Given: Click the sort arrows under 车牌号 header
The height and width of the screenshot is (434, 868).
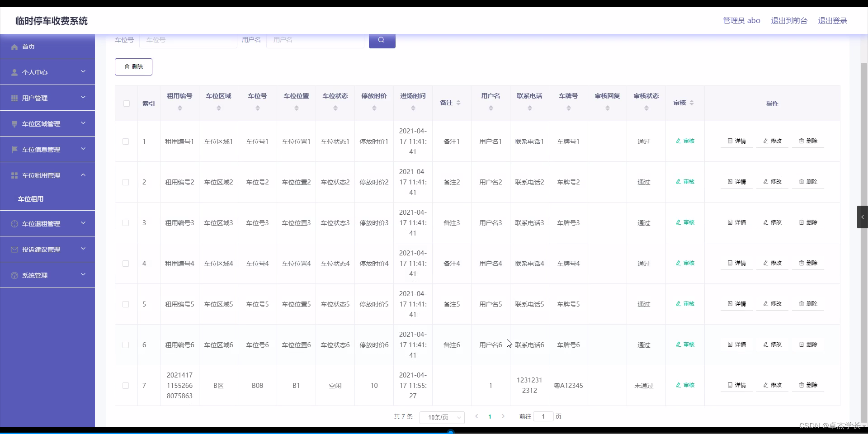Looking at the screenshot, I should click(x=569, y=108).
